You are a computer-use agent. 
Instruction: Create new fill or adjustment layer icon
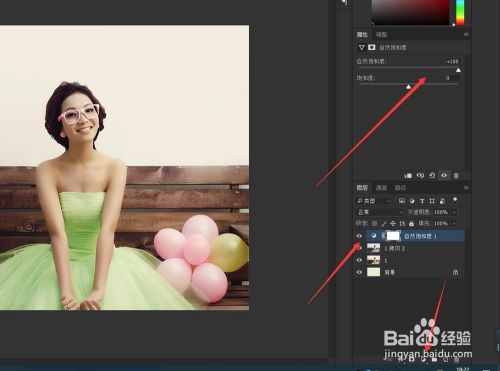click(424, 359)
